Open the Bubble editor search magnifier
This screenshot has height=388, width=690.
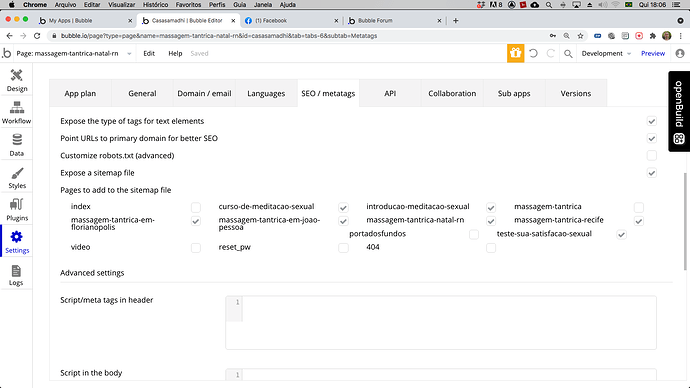point(568,54)
